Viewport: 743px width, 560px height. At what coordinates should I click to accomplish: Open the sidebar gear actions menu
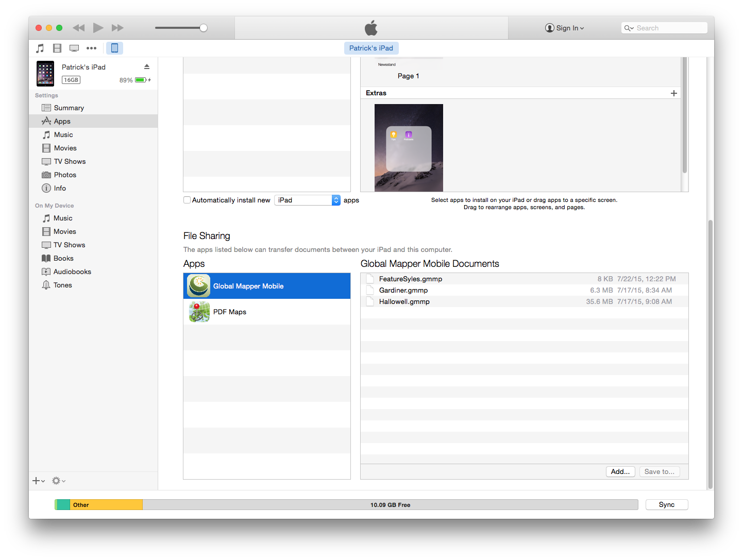point(59,481)
